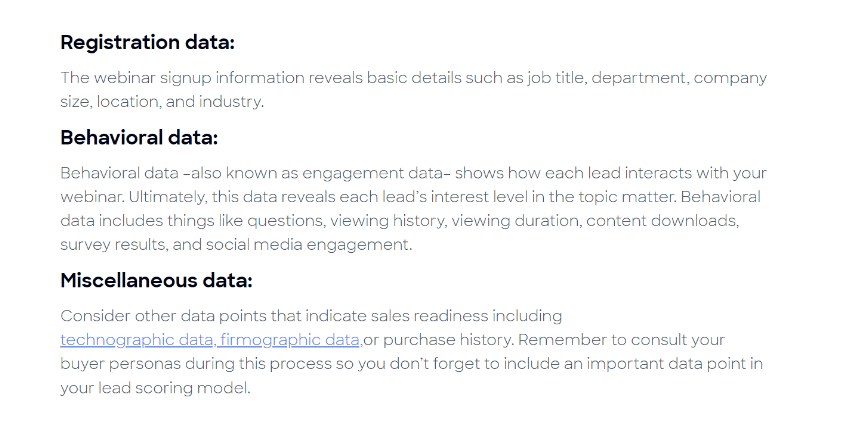This screenshot has height=442, width=842.
Task: Click the phrase 'your lead scoring model'
Action: [155, 388]
